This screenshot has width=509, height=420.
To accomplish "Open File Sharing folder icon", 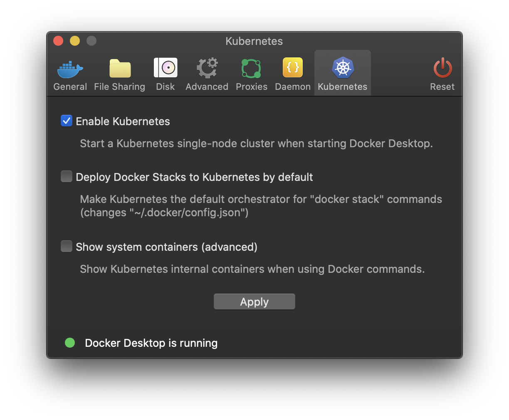I will point(120,69).
